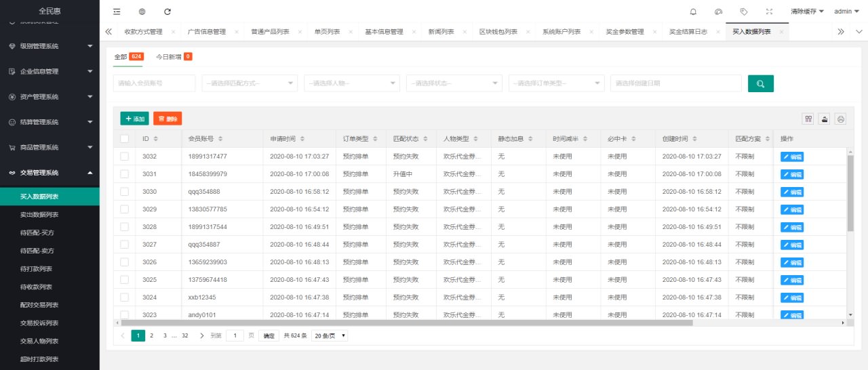868x370 pixels.
Task: Click 编辑 for row ID 3028
Action: (x=792, y=227)
